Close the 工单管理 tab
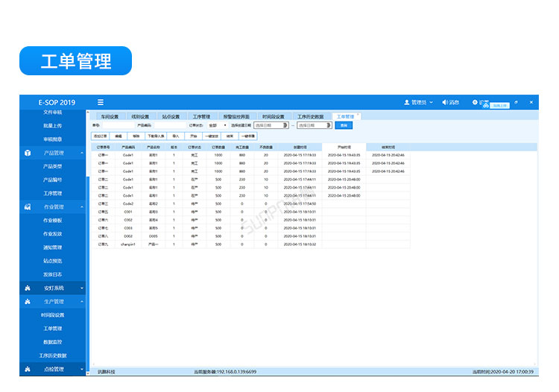Viewport: 559px width, 392px height. click(x=358, y=115)
